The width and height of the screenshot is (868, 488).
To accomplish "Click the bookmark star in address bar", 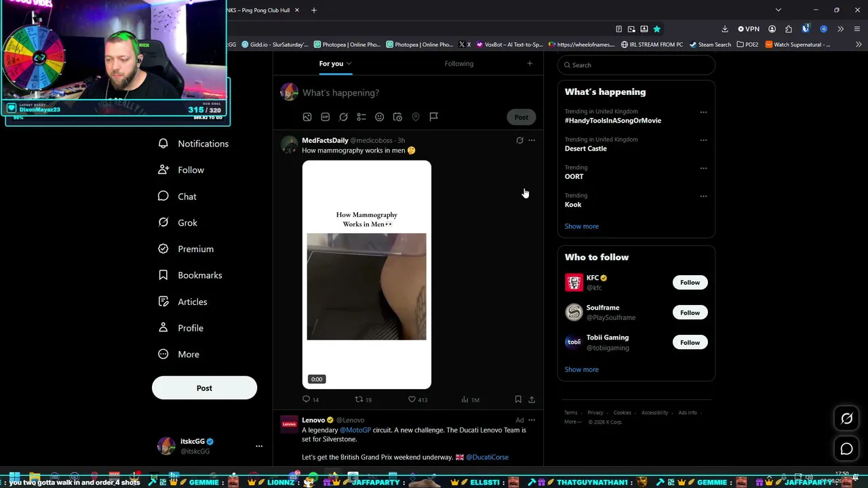I will pyautogui.click(x=656, y=29).
